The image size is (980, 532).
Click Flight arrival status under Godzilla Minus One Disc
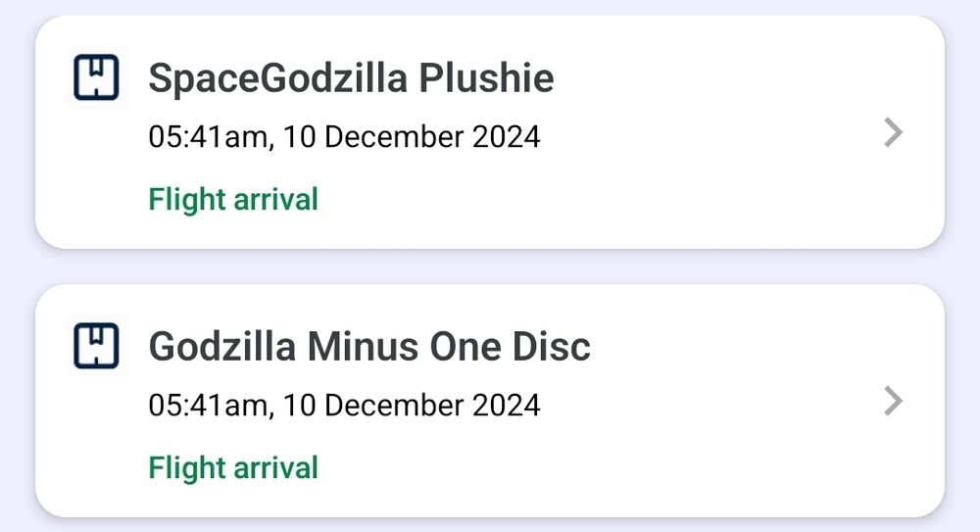(x=233, y=467)
